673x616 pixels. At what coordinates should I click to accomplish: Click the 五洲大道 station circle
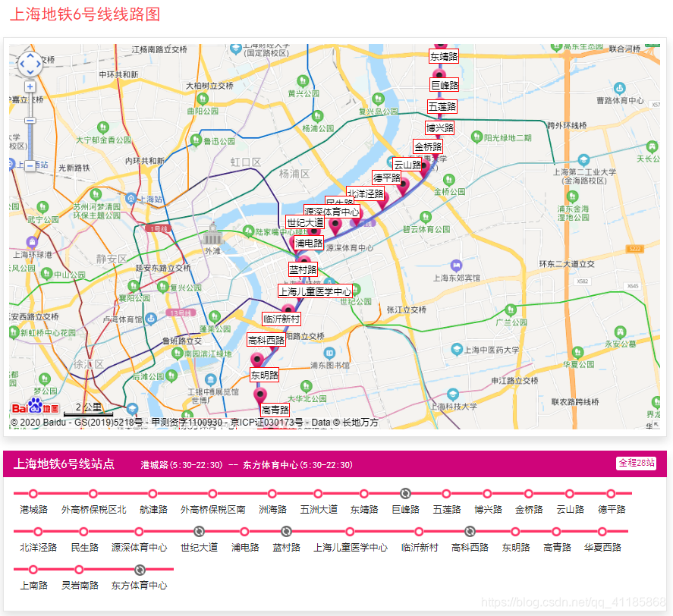(x=318, y=494)
